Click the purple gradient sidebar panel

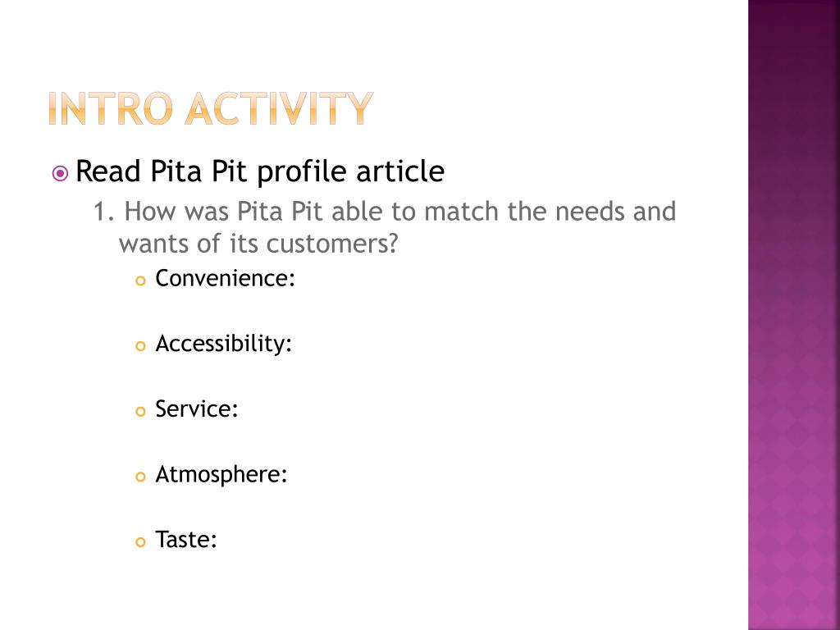794,315
